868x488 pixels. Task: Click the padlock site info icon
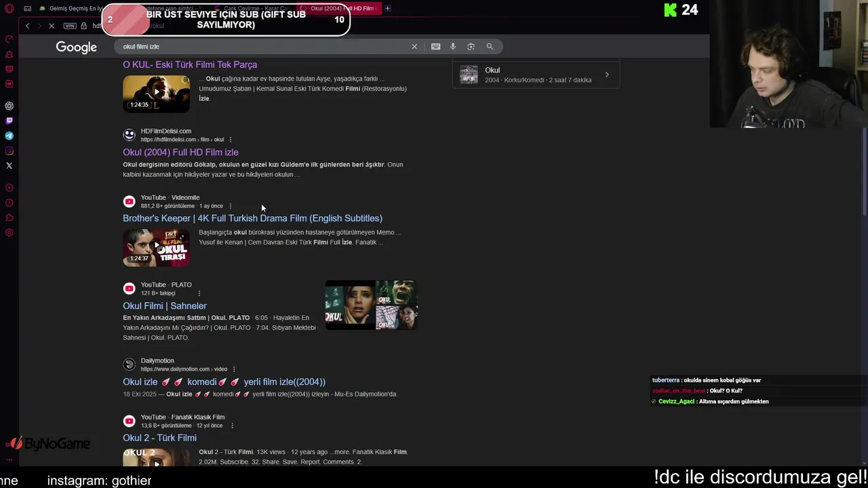84,26
